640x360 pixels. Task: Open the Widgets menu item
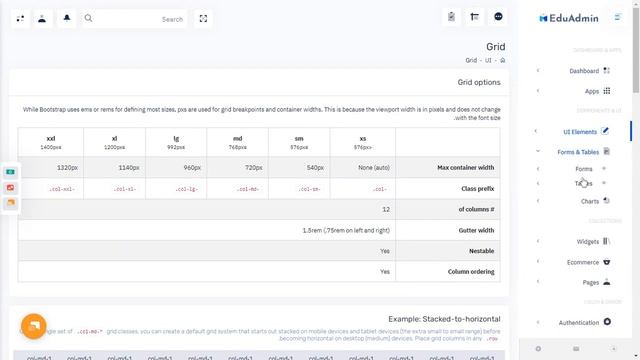click(x=588, y=242)
